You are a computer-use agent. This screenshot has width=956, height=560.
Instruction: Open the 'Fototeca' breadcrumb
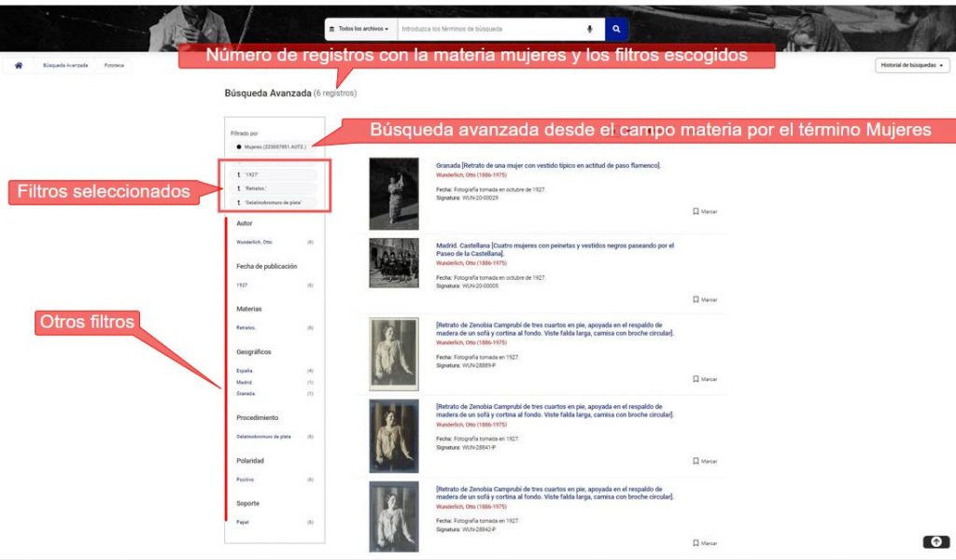pyautogui.click(x=114, y=65)
